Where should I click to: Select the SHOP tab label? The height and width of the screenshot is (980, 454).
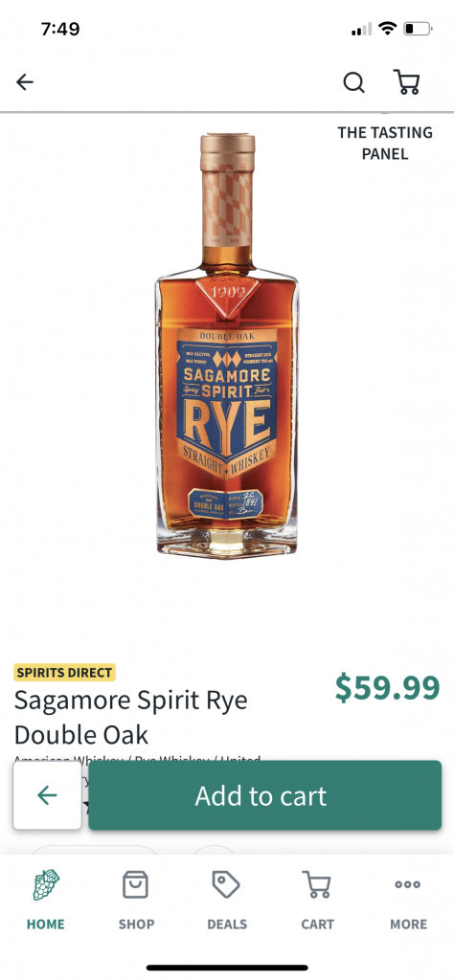[136, 924]
